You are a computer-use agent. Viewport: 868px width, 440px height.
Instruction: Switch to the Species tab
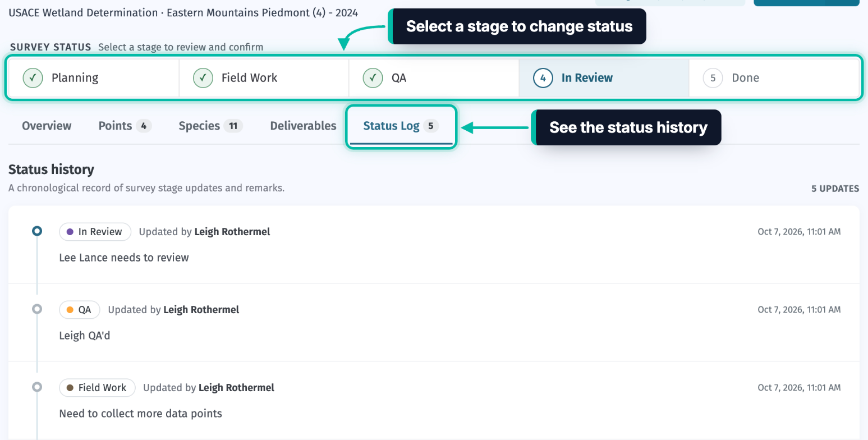210,126
